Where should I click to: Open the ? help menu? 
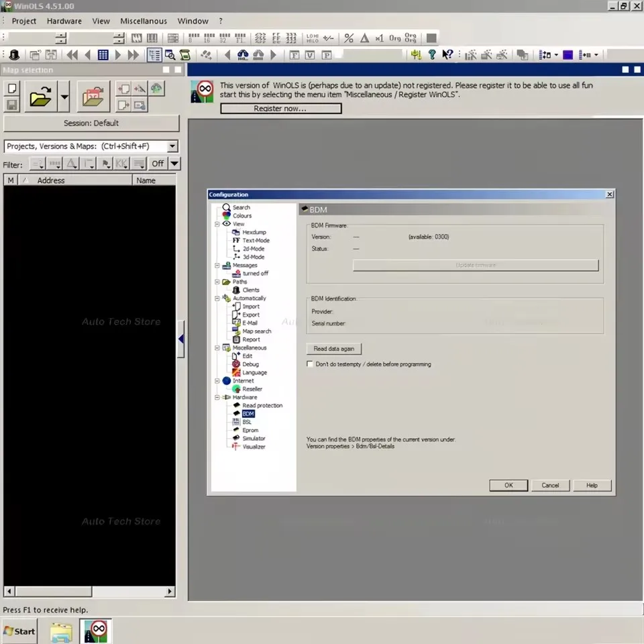[x=221, y=21]
